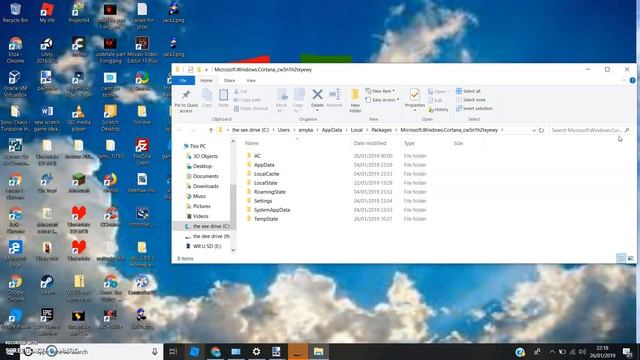Image resolution: width=640 pixels, height=360 pixels.
Task: Sort by the Name column header
Action: point(252,143)
